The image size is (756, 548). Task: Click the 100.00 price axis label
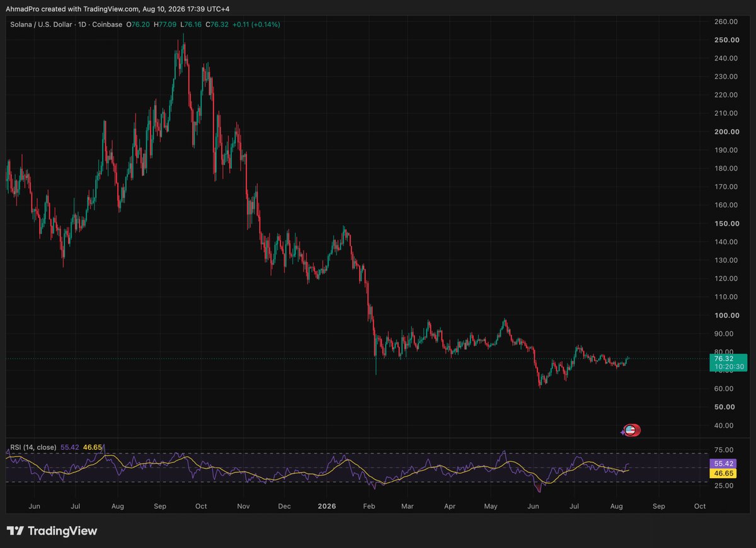(x=726, y=315)
